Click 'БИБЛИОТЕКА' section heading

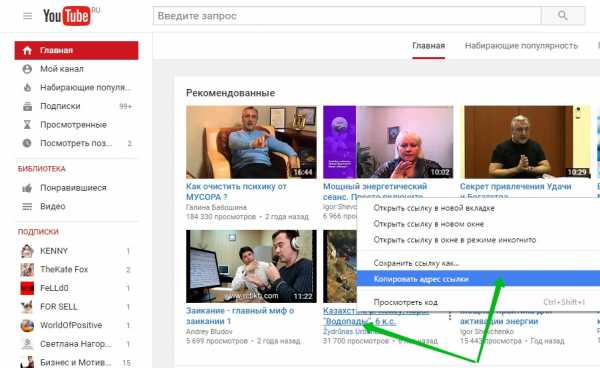tap(42, 169)
